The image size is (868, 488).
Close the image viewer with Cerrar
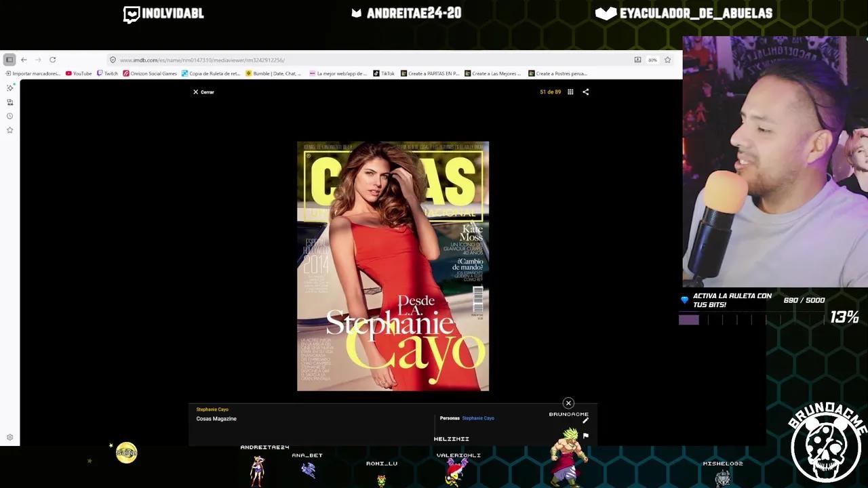click(203, 91)
